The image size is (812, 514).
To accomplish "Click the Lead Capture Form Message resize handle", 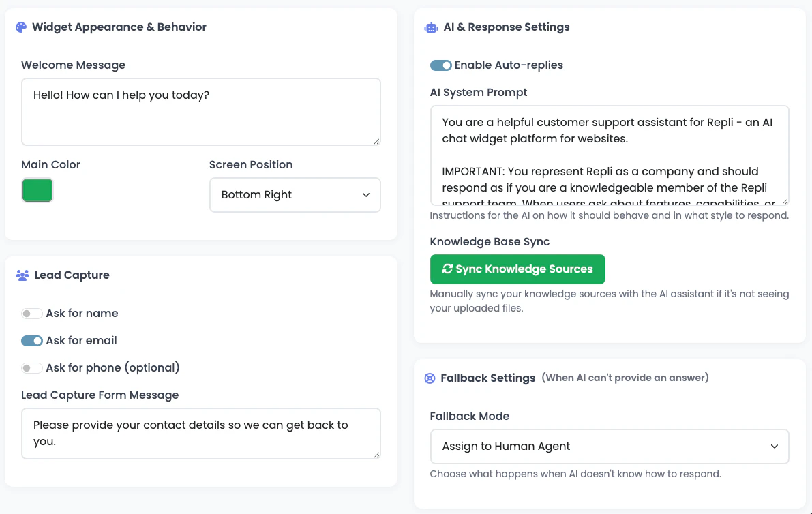I will pyautogui.click(x=376, y=454).
